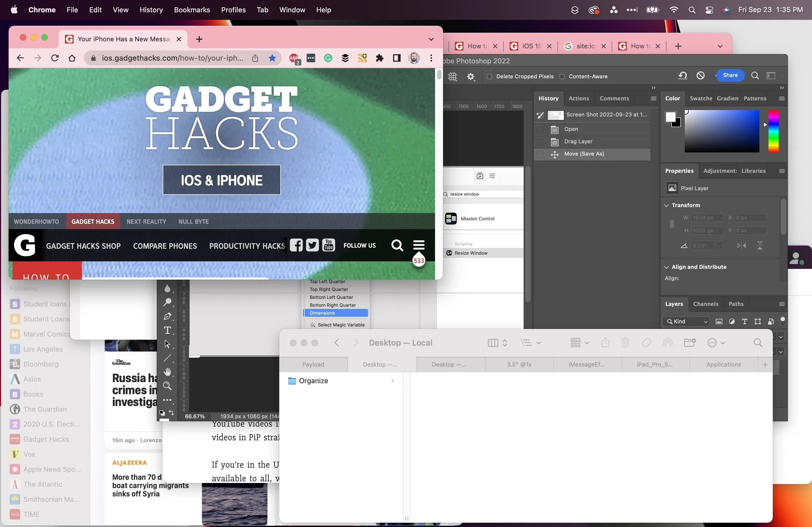
Task: Open the search icon on Gadget Hacks navbar
Action: pos(397,245)
